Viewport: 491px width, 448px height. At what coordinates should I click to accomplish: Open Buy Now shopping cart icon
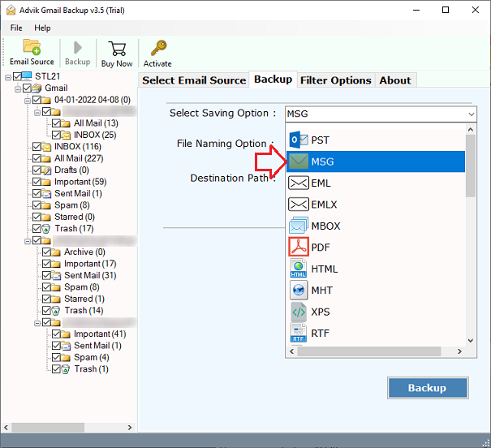point(117,49)
